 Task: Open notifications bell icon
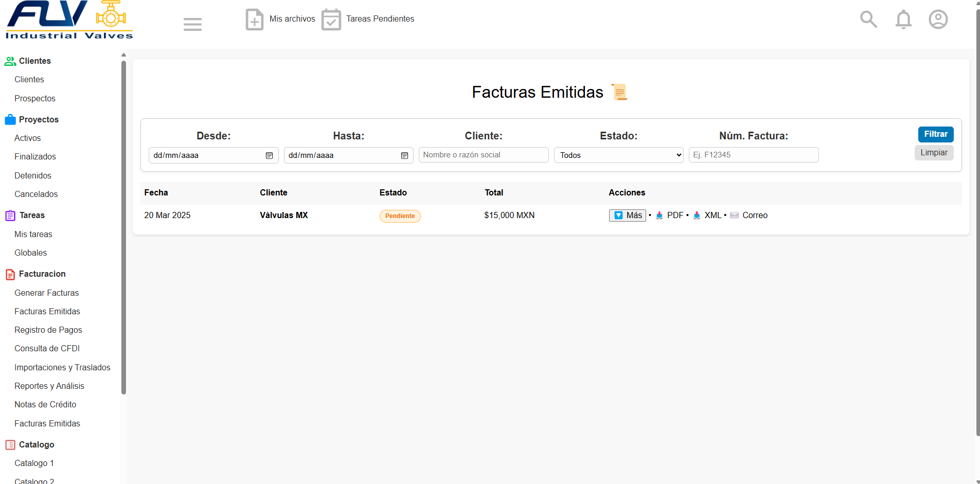pyautogui.click(x=903, y=20)
